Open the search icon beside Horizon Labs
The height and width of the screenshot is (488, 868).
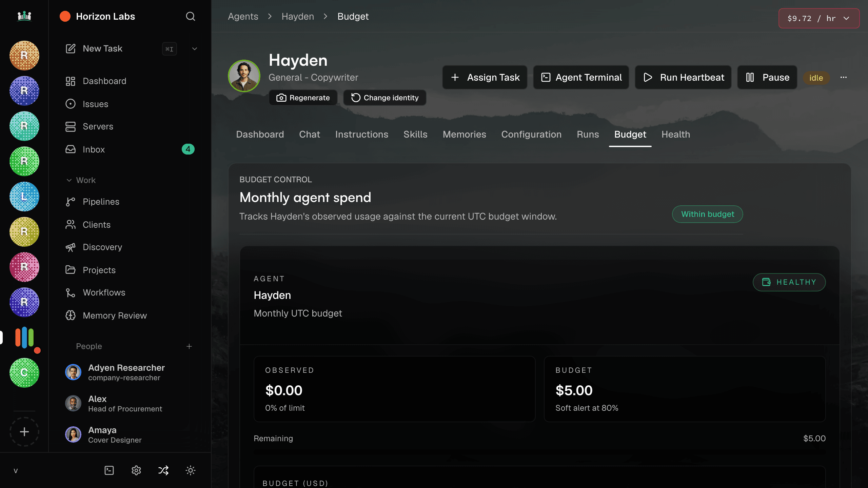click(190, 16)
